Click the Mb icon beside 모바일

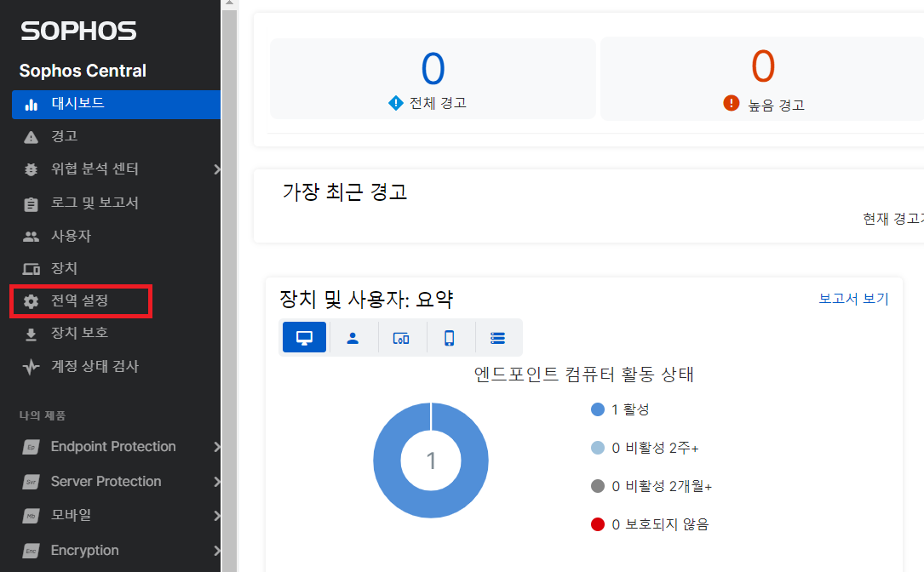(32, 516)
